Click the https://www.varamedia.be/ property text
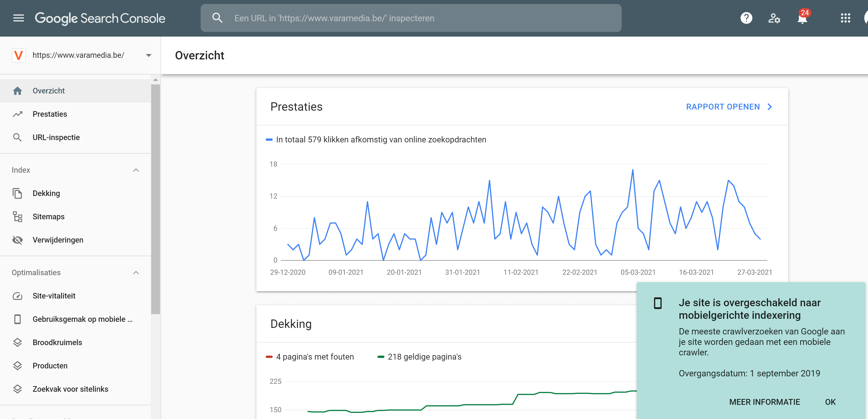868x419 pixels. point(78,55)
